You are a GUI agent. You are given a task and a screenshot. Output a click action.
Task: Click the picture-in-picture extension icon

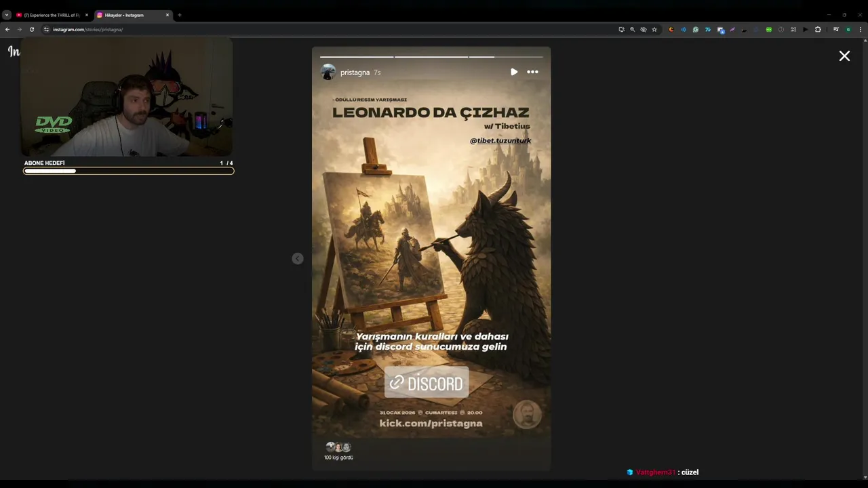click(x=721, y=30)
